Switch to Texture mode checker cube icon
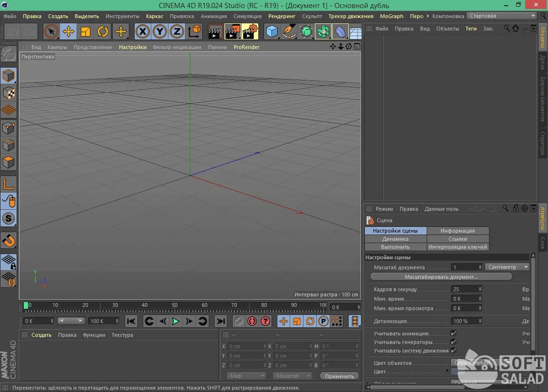This screenshot has height=392, width=548. (9, 93)
